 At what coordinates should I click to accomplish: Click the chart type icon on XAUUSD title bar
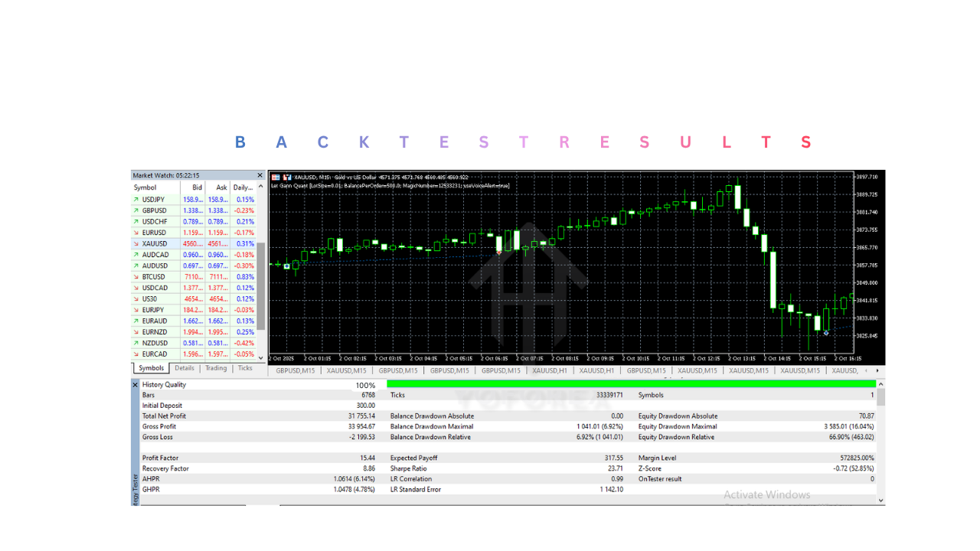[288, 177]
